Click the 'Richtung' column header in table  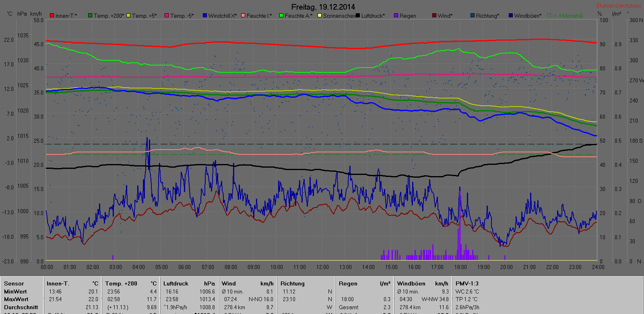293,283
